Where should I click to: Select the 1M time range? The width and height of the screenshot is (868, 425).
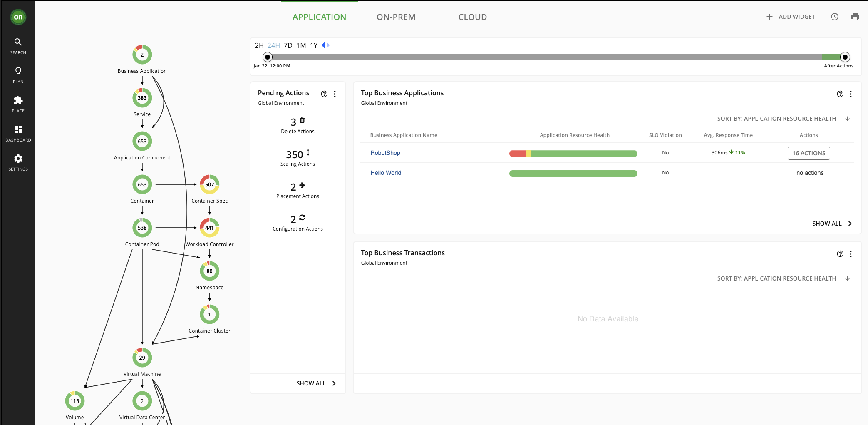click(x=301, y=45)
